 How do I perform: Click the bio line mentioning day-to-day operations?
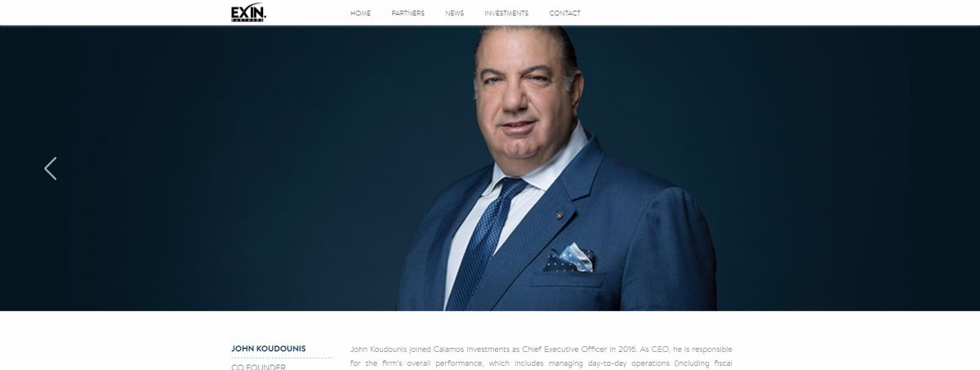pyautogui.click(x=541, y=363)
